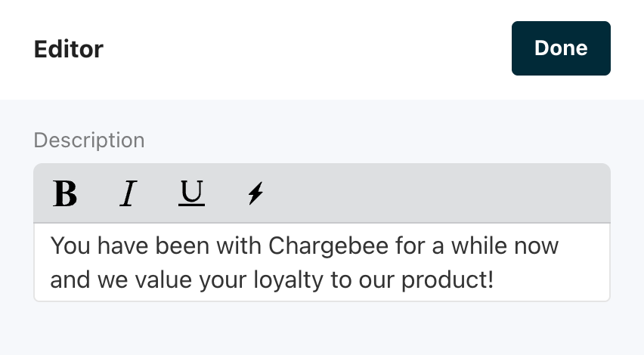
Task: Toggle bold formatting in the editor
Action: pyautogui.click(x=66, y=194)
